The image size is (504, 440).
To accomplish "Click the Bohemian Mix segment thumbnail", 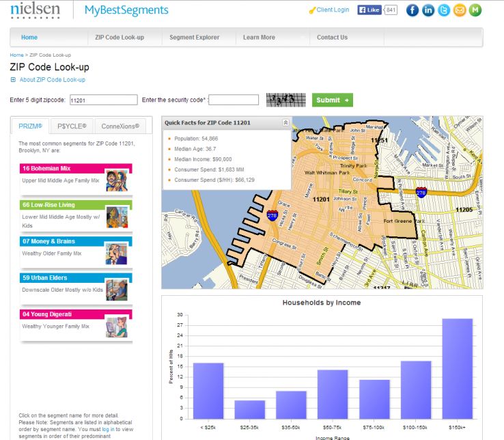I will [x=116, y=180].
